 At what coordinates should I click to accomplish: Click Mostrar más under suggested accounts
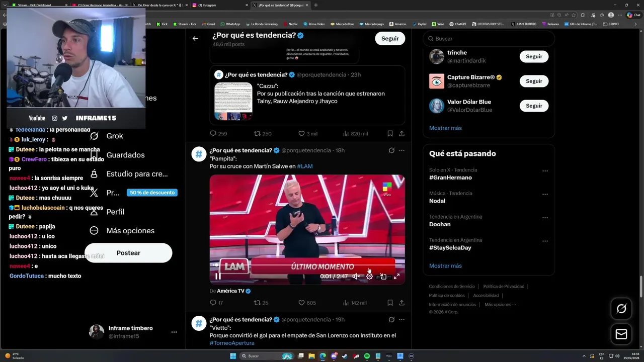coord(445,128)
